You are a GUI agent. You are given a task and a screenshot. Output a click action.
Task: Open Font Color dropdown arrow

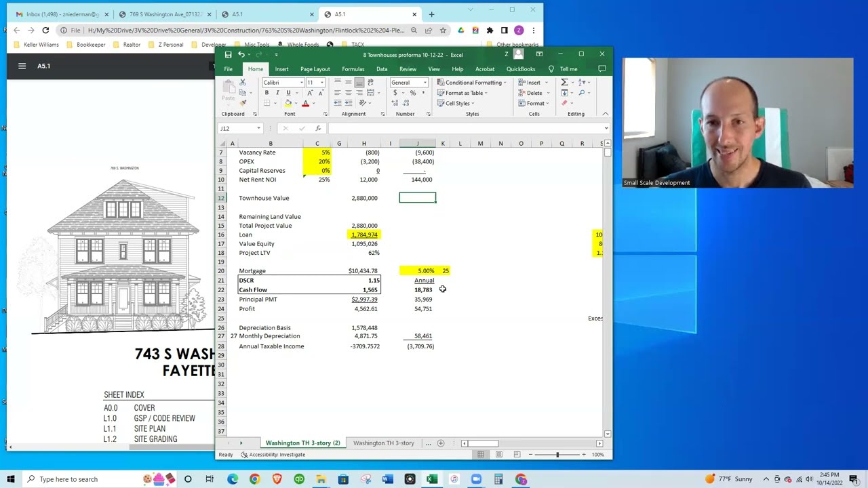313,103
